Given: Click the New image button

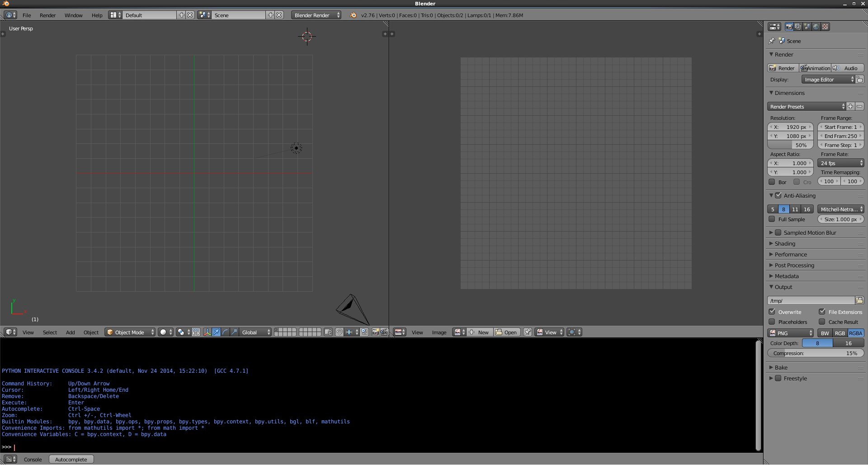Looking at the screenshot, I should pyautogui.click(x=479, y=332).
